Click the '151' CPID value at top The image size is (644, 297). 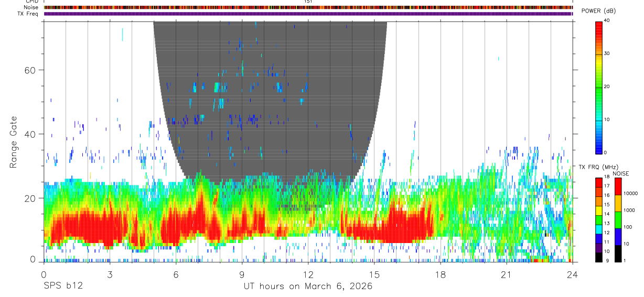coord(308,2)
